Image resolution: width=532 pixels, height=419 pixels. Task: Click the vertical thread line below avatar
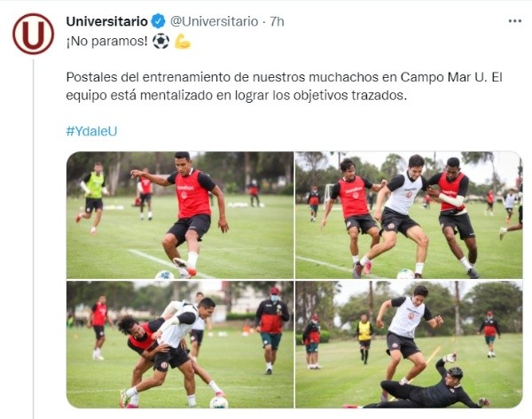34,239
